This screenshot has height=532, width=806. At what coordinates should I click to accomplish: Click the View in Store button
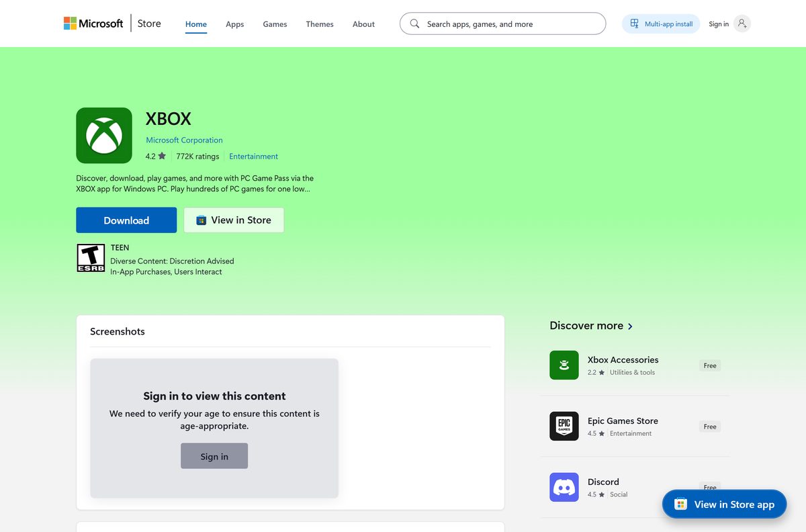234,220
